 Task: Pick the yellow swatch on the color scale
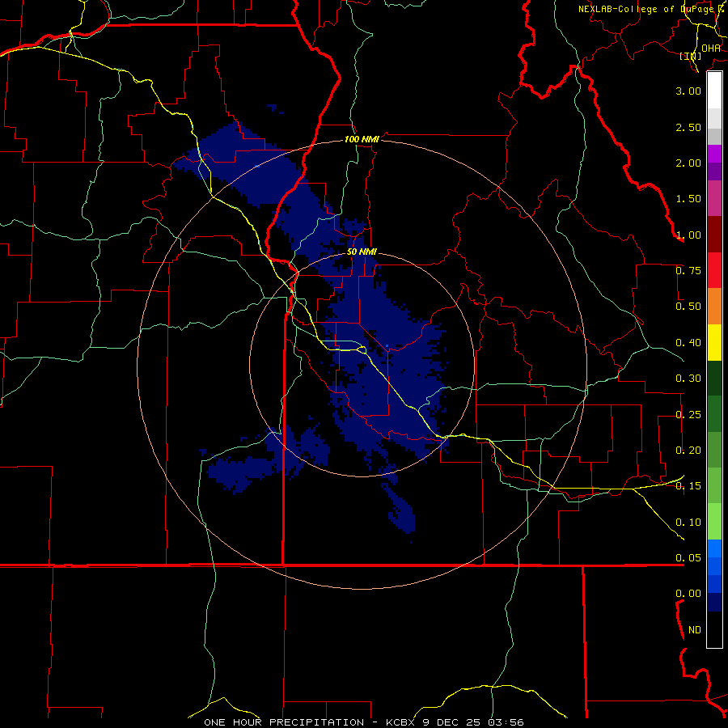714,342
